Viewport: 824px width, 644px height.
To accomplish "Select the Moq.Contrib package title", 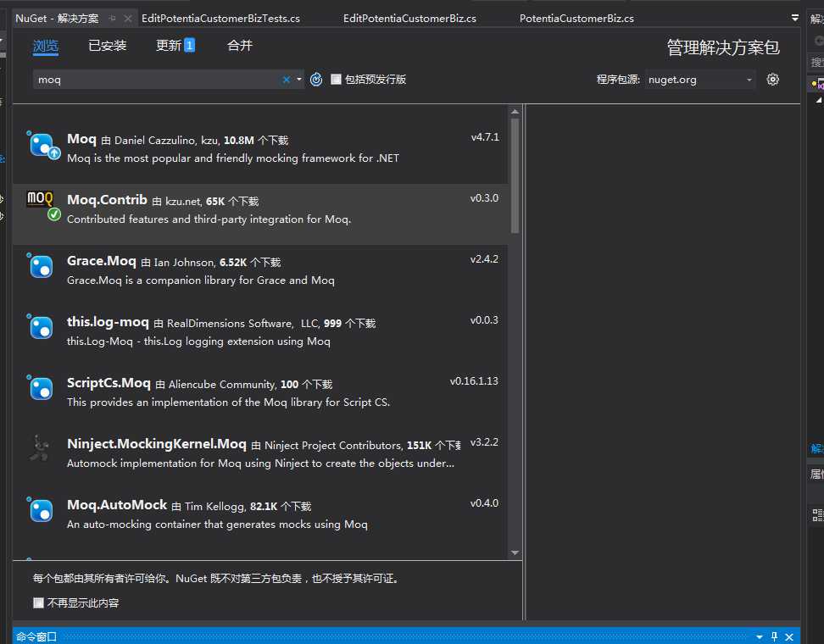I will pos(107,200).
